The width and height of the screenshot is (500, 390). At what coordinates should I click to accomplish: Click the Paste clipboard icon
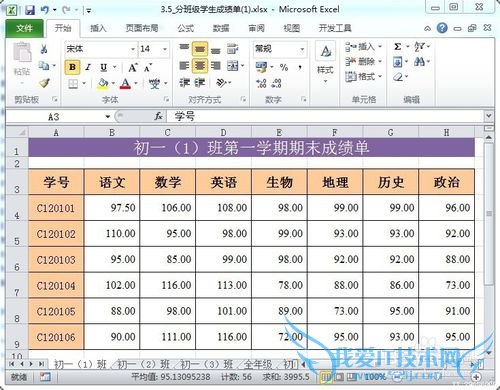pyautogui.click(x=22, y=53)
